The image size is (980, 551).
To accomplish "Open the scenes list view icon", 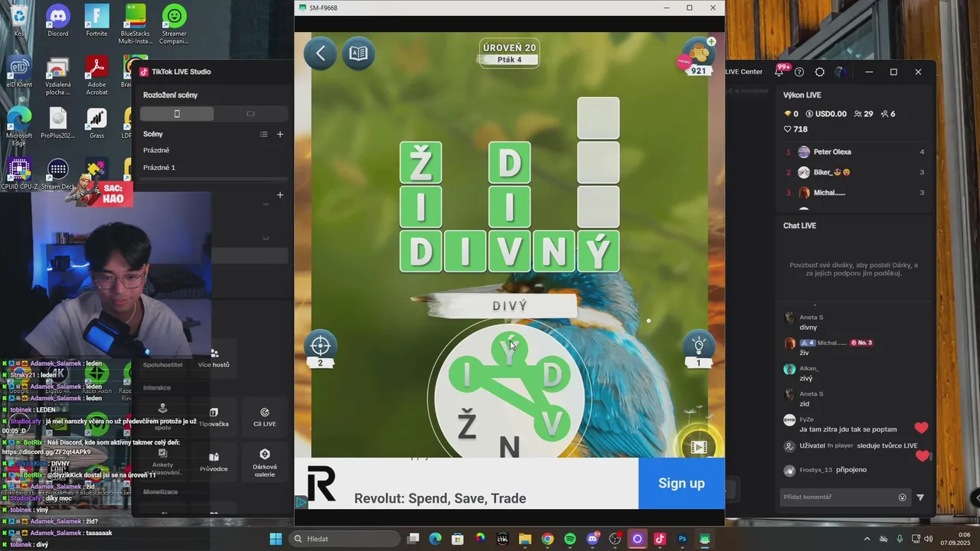I will [x=263, y=134].
